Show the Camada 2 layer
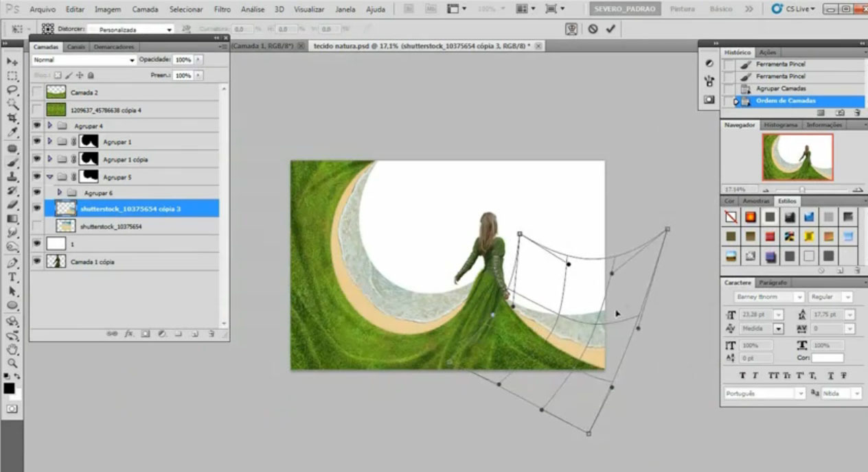868x472 pixels. point(36,92)
